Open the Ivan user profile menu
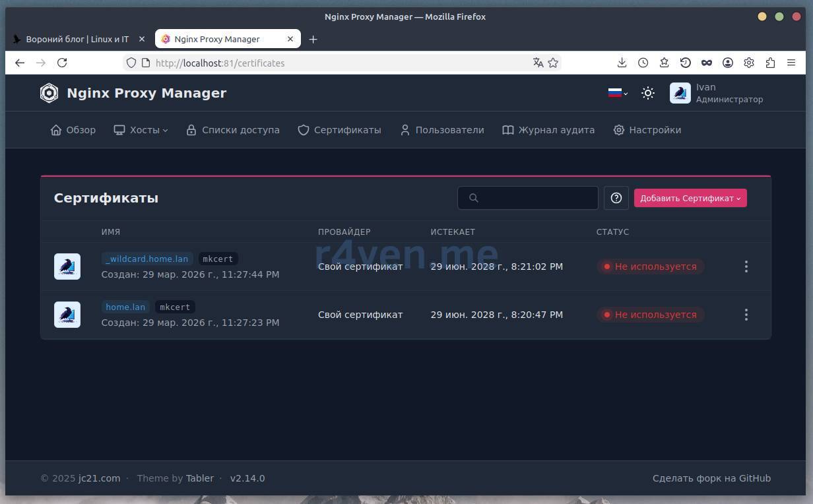 pos(716,93)
